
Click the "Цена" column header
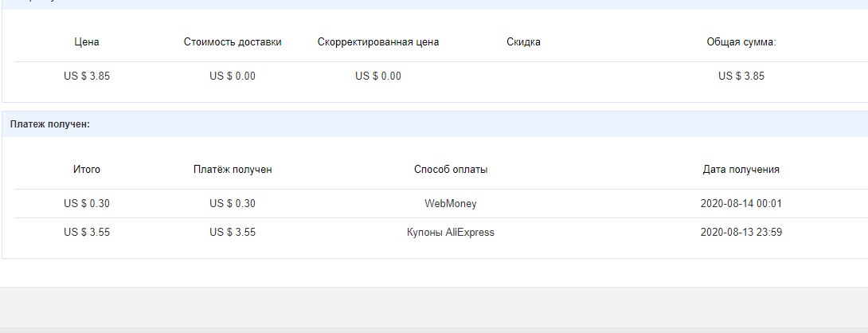[x=86, y=42]
